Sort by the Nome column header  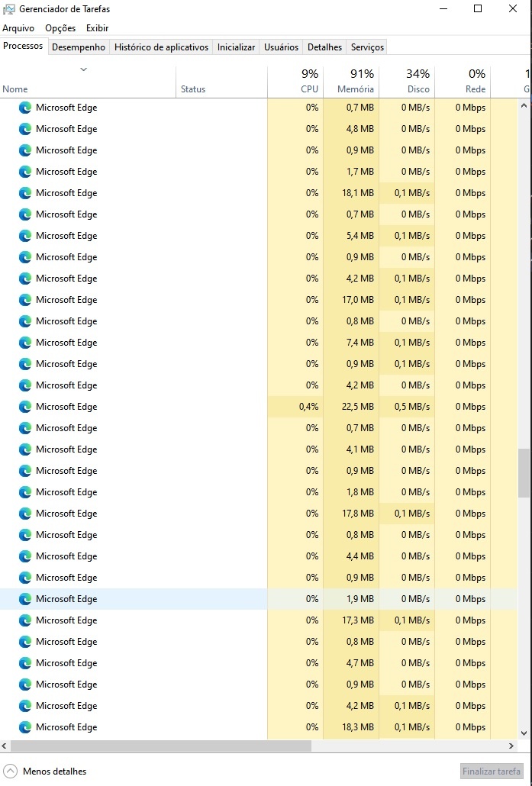tap(88, 82)
